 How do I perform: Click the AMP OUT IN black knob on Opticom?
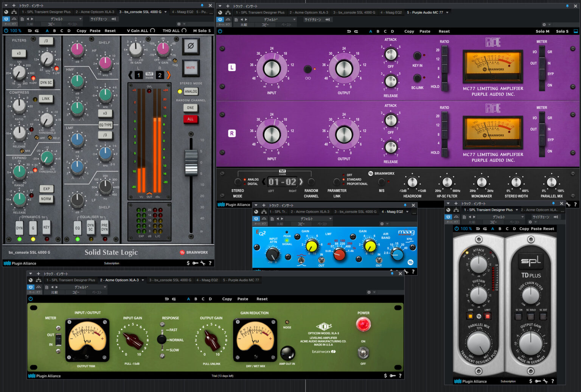[x=287, y=353]
